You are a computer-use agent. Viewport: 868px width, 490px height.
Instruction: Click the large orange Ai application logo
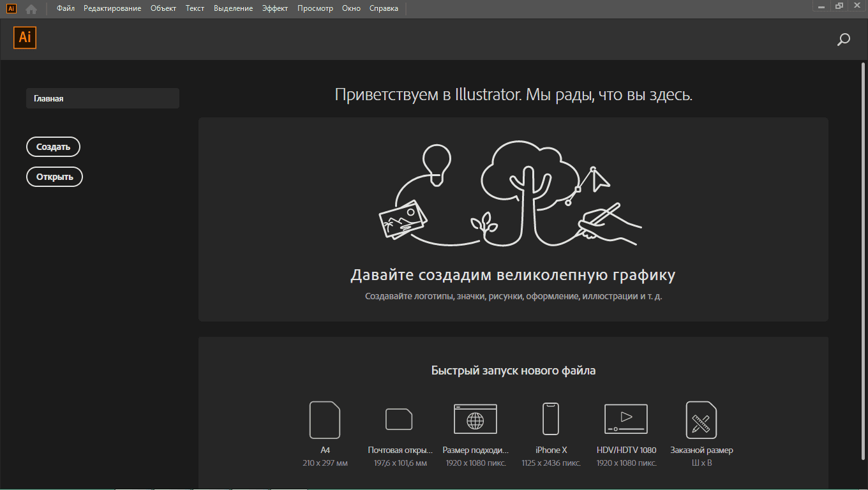tap(25, 38)
